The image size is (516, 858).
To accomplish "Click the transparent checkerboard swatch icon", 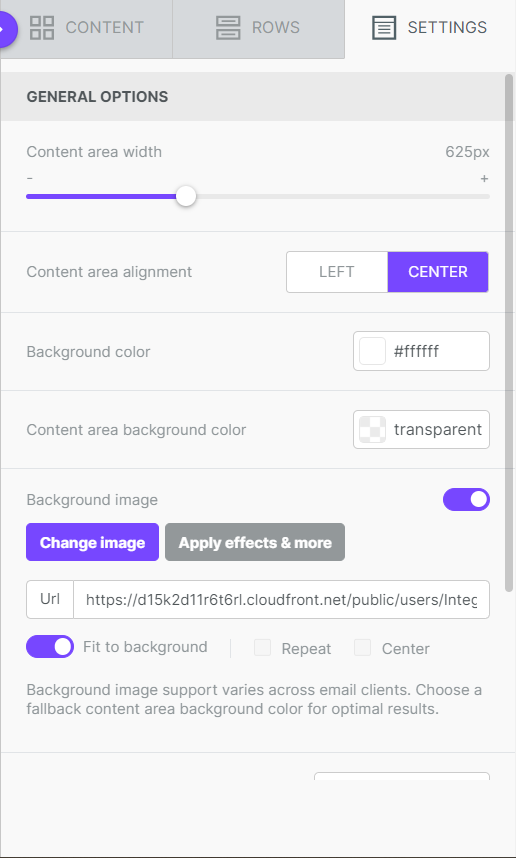I will (373, 430).
